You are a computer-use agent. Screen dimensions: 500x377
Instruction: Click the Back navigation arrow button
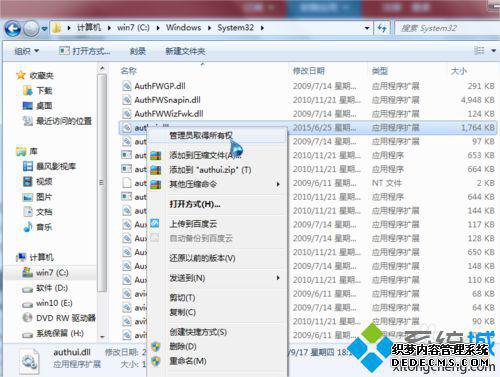pyautogui.click(x=13, y=29)
